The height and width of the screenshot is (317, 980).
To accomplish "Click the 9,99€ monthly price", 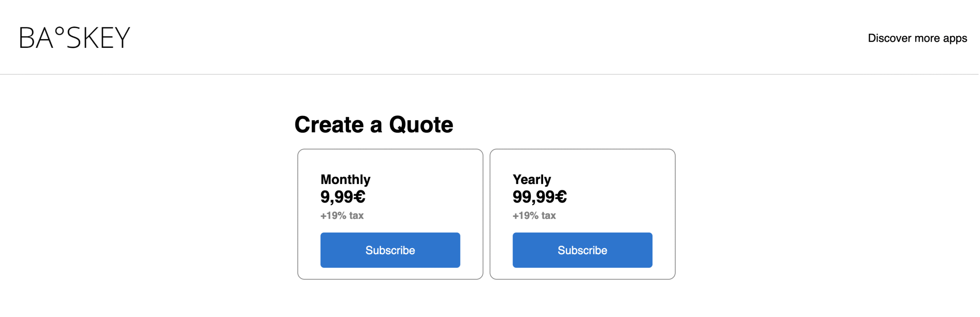I will pyautogui.click(x=343, y=197).
